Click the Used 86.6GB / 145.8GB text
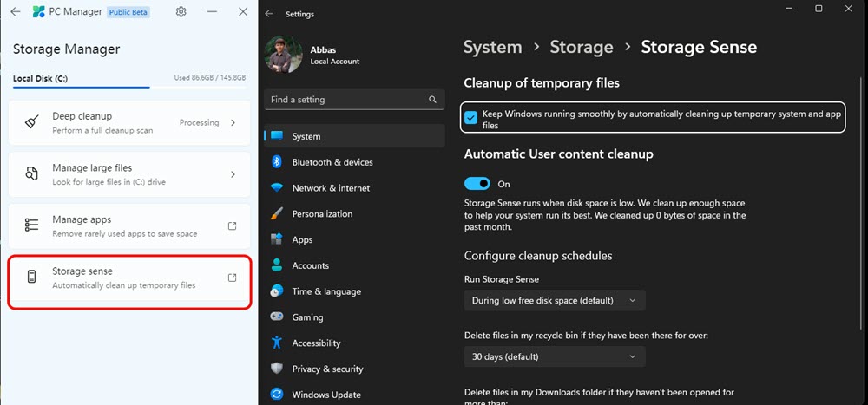868x405 pixels. pyautogui.click(x=210, y=78)
